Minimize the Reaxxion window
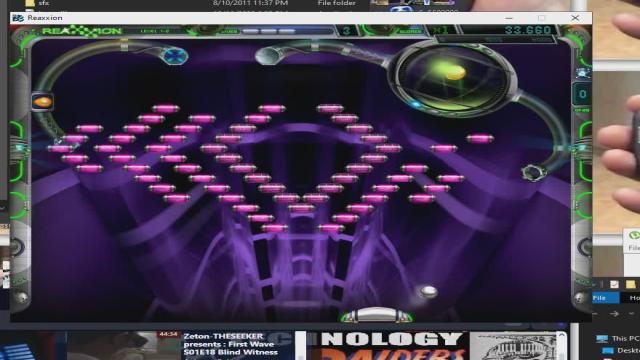 click(509, 18)
